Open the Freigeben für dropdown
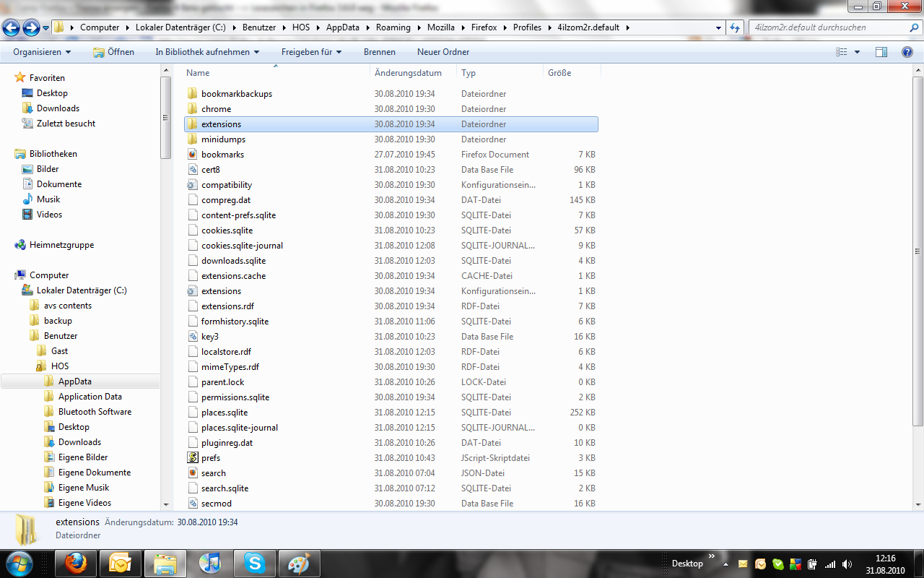Screen dimensions: 924x578 pos(311,52)
